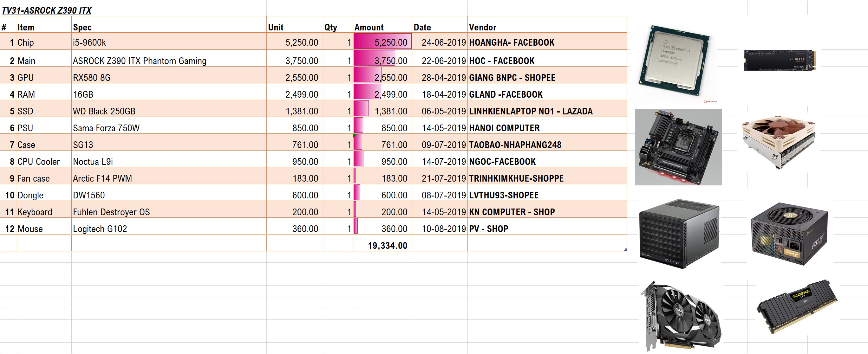Select the ASUS graphics card image
Image resolution: width=868 pixels, height=354 pixels.
point(681,316)
